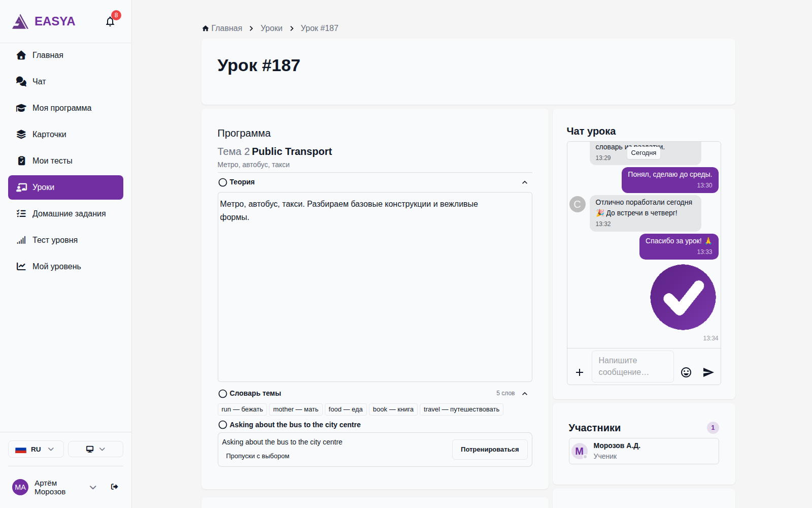Click the mother — мать word chip
The width and height of the screenshot is (812, 508).
pyautogui.click(x=296, y=409)
